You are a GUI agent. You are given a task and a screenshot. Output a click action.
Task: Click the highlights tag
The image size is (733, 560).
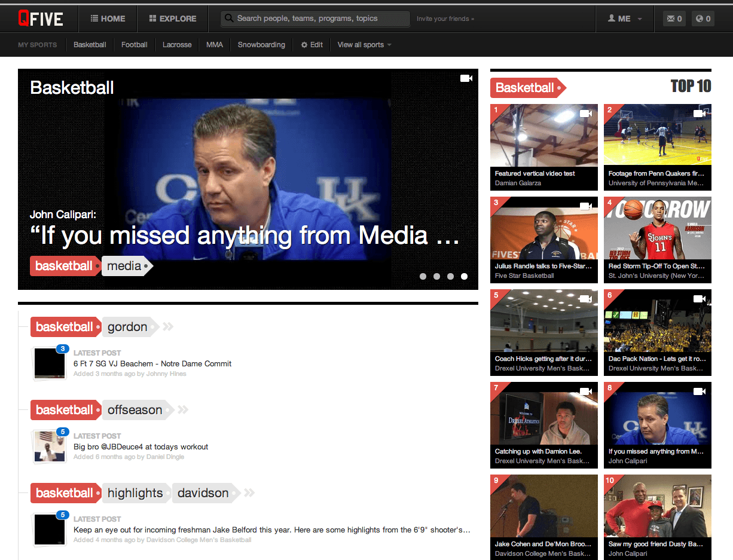136,493
